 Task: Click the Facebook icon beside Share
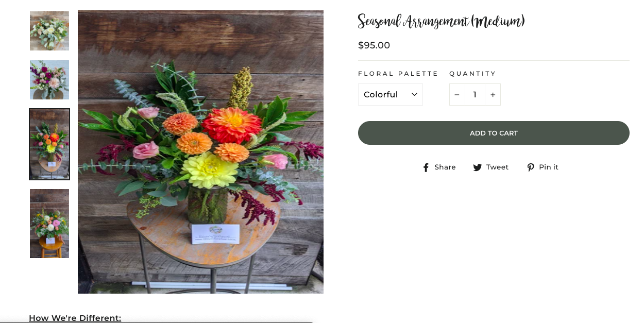pos(426,167)
